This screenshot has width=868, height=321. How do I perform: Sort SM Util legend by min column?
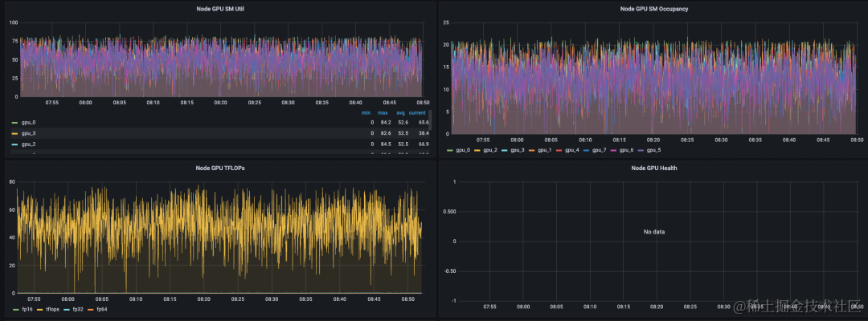pyautogui.click(x=366, y=112)
